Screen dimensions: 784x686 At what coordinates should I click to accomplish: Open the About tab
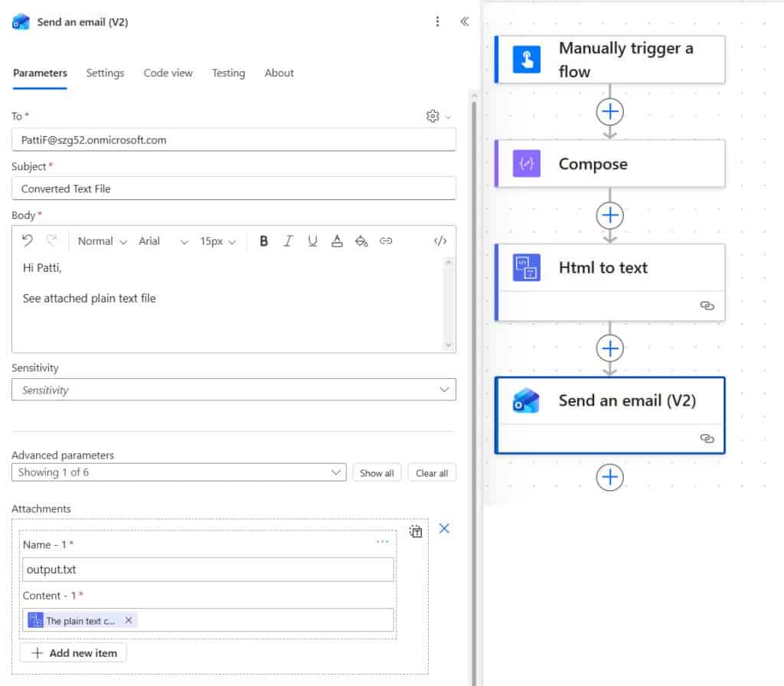279,73
